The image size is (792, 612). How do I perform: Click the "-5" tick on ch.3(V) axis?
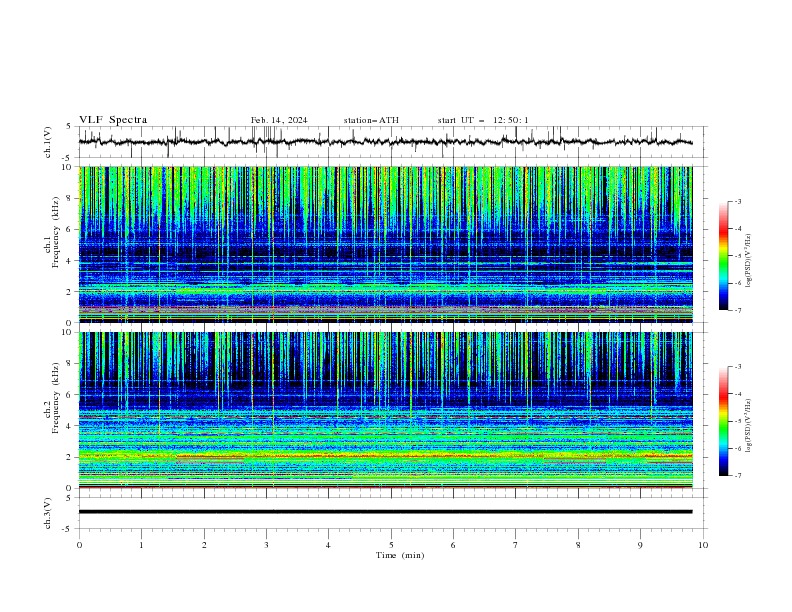click(x=67, y=529)
